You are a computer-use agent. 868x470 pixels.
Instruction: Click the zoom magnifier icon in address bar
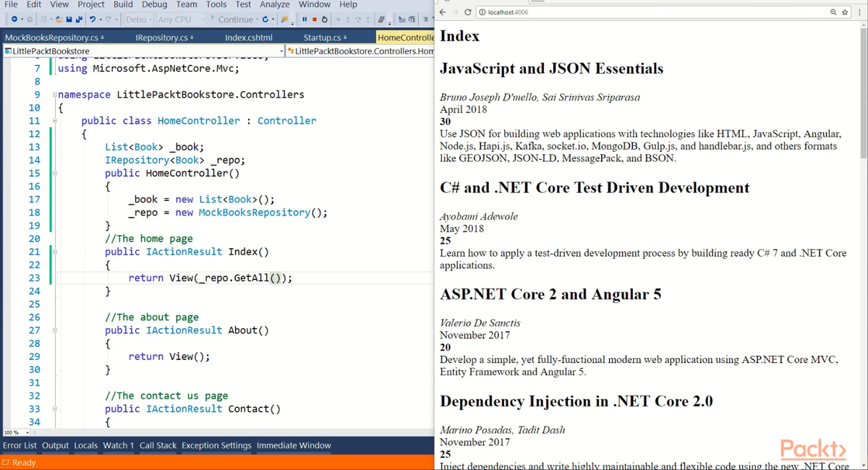point(834,12)
